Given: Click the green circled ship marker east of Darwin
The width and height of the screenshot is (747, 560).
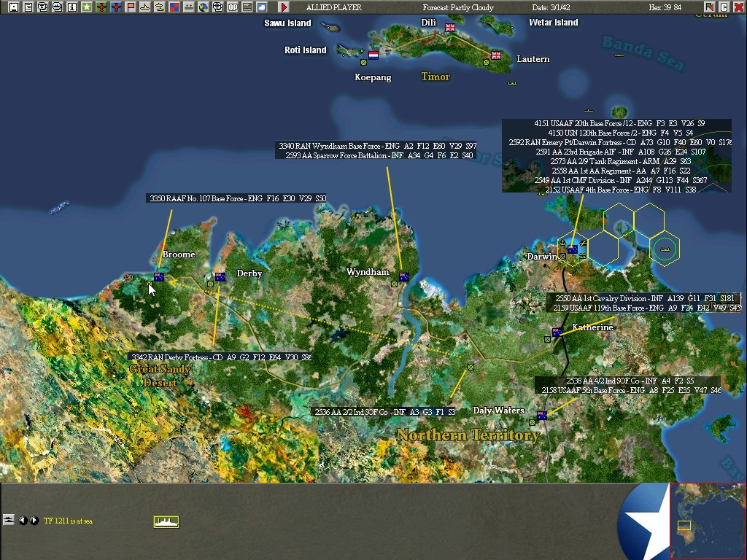Looking at the screenshot, I should point(665,249).
